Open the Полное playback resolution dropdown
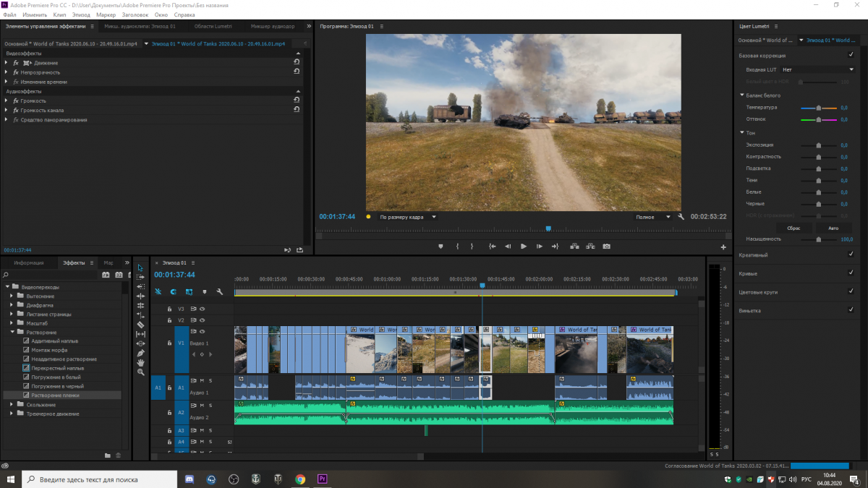Screen dimensions: 868x488 [x=653, y=217]
